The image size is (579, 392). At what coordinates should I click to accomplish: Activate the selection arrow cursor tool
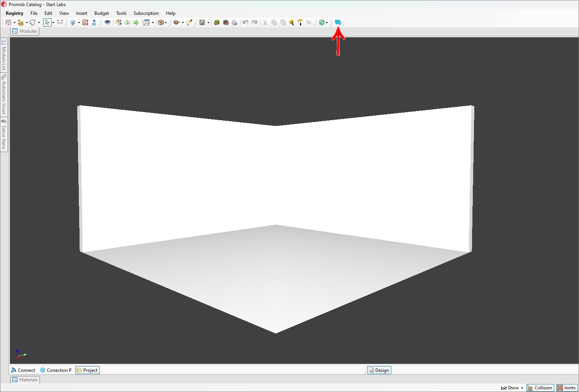tap(47, 22)
